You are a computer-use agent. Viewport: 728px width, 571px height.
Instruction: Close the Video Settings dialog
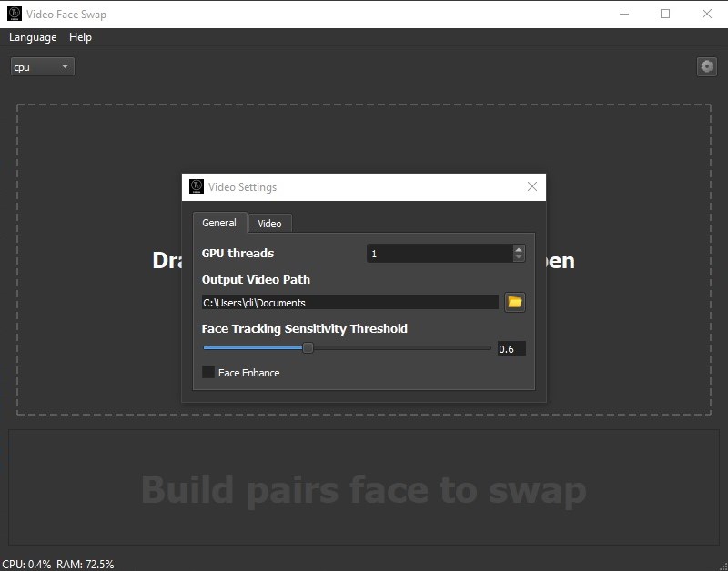click(532, 186)
